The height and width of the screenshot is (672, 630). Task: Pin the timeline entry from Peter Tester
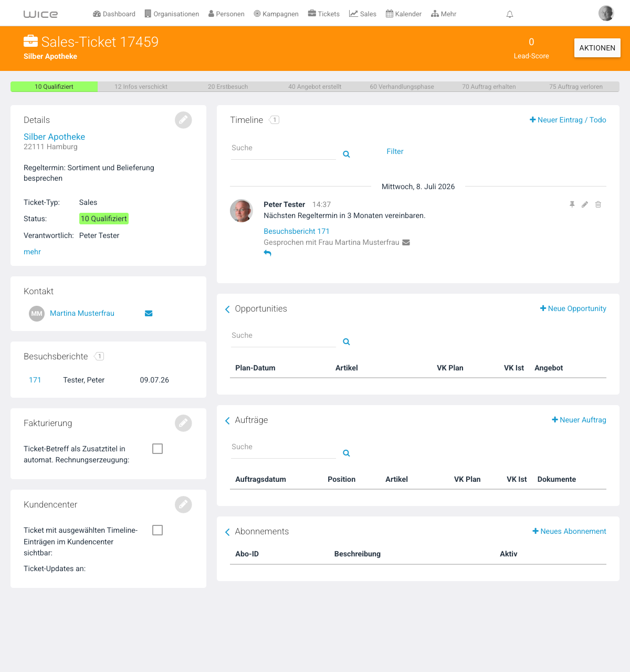click(572, 204)
